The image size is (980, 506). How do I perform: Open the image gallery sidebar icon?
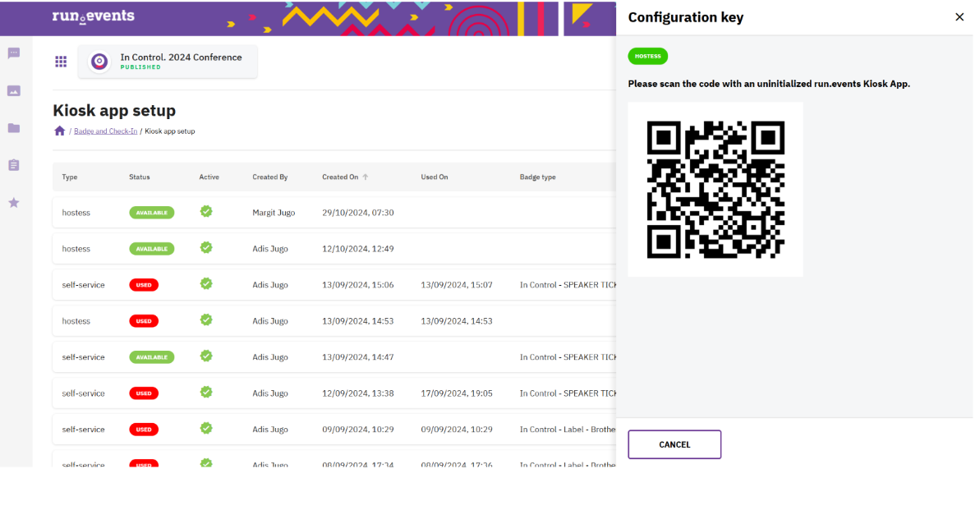coord(14,91)
